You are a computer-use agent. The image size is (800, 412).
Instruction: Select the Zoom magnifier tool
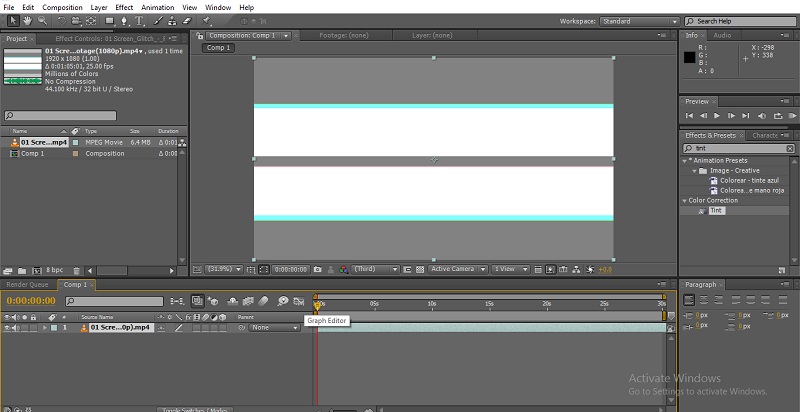coord(42,21)
